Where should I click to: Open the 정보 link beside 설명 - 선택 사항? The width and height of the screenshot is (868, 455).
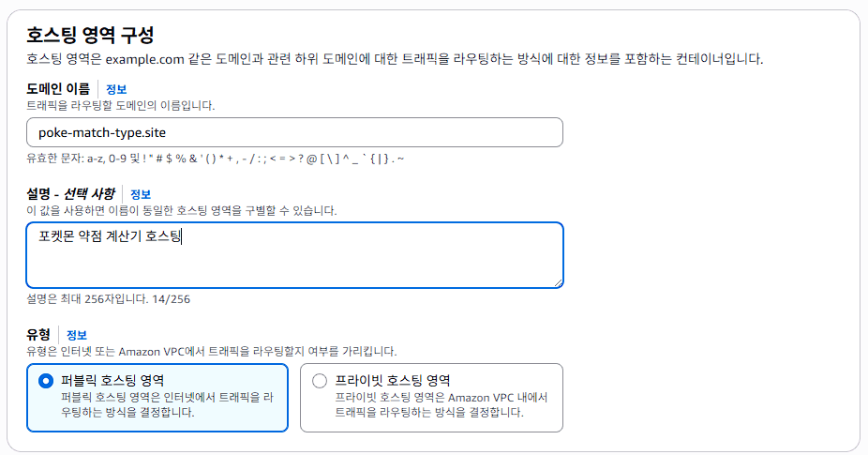[141, 194]
